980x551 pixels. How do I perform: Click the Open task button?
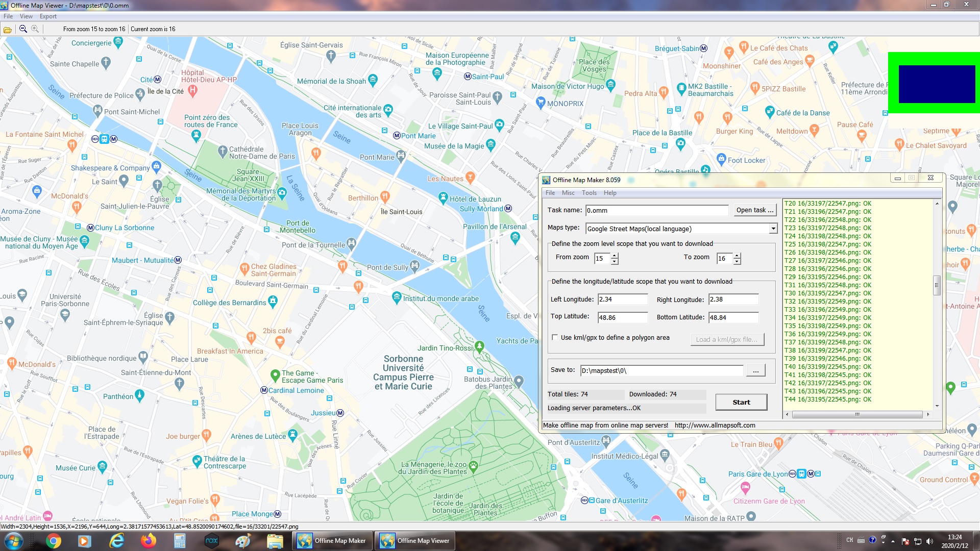coord(754,210)
